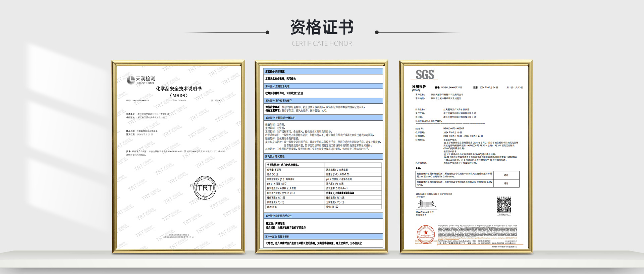Image resolution: width=644 pixels, height=274 pixels.
Task: Click the dot ending the left divider line
Action: (x=267, y=33)
